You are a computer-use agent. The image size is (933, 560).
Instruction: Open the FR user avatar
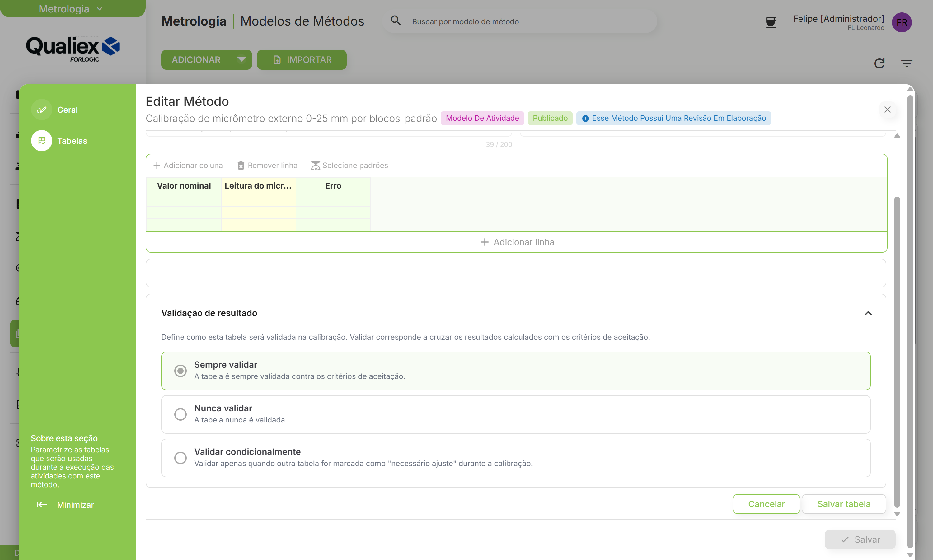(x=902, y=22)
